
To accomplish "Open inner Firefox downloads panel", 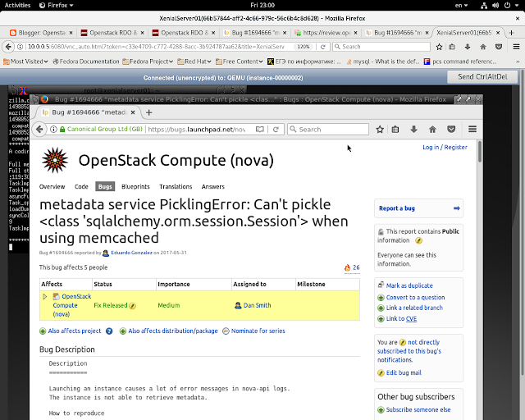I will [x=413, y=130].
